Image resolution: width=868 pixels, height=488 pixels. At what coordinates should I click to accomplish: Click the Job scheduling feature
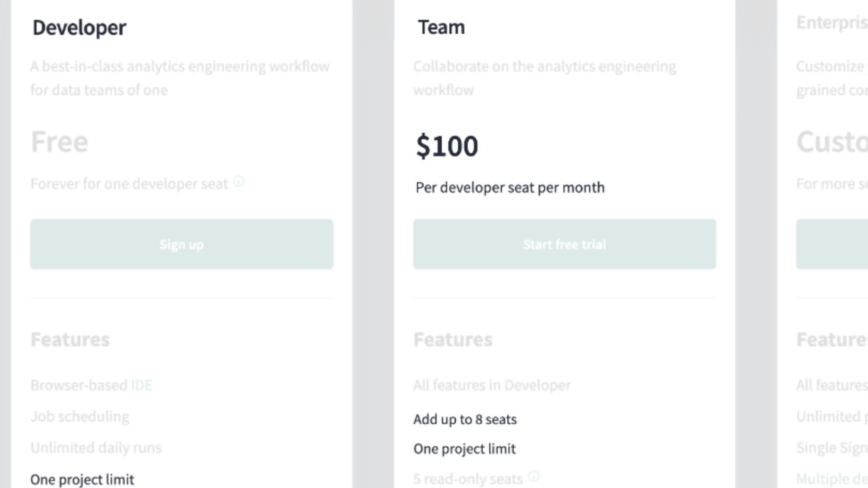point(80,416)
